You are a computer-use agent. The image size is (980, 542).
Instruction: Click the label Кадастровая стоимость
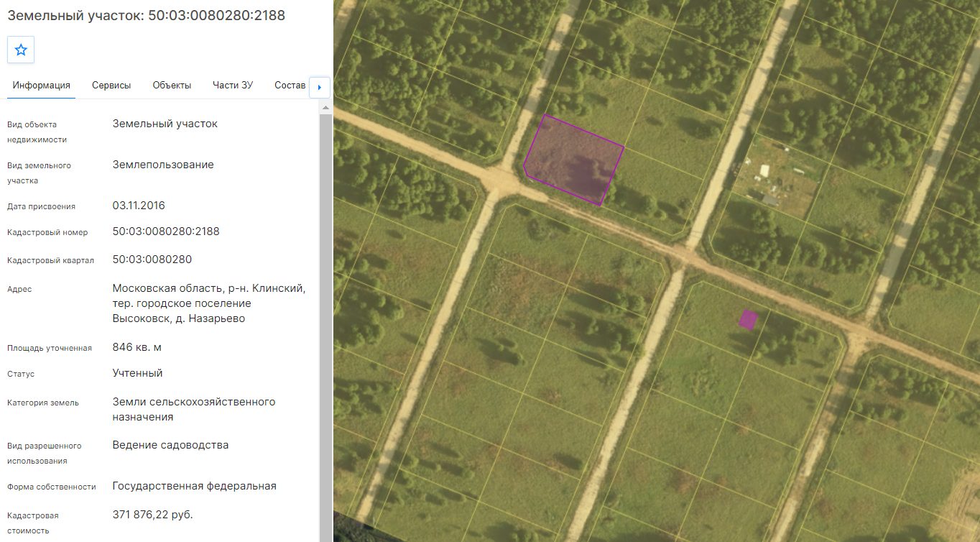(33, 523)
